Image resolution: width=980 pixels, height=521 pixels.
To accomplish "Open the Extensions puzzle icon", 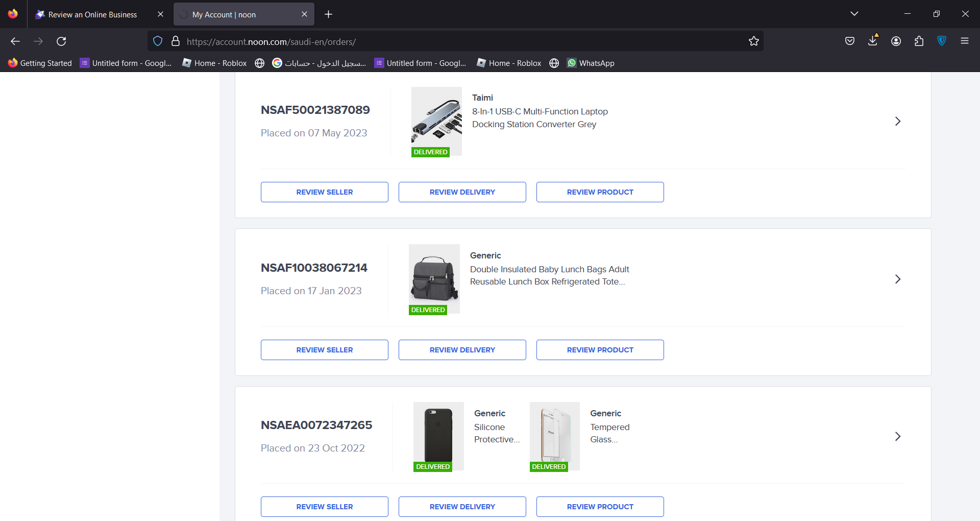I will click(x=919, y=41).
